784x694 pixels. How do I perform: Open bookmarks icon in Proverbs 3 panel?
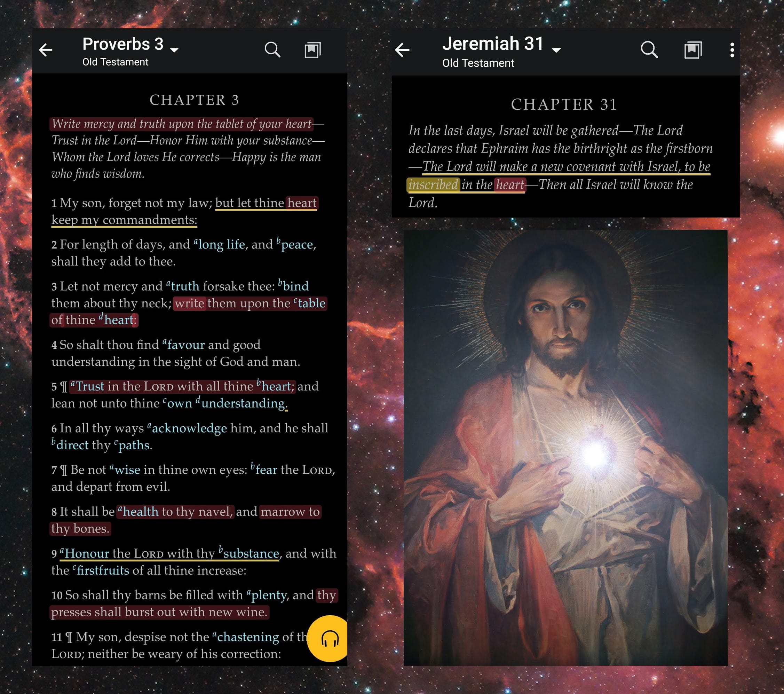[312, 50]
